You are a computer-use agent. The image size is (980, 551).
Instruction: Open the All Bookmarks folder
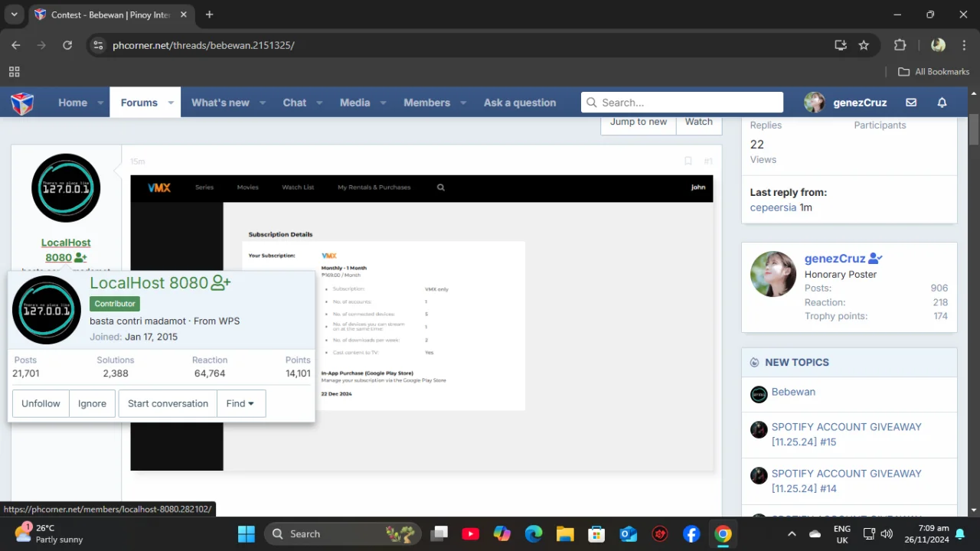tap(933, 72)
